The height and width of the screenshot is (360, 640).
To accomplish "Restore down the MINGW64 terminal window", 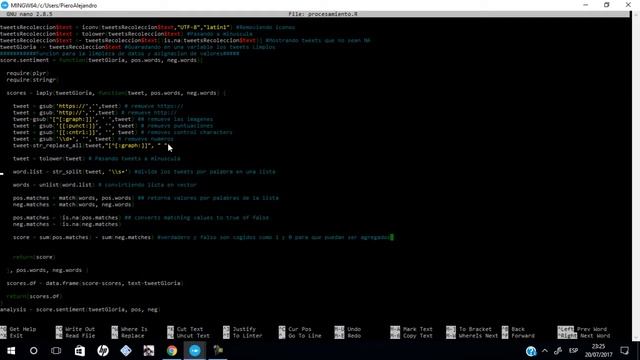I will click(x=607, y=5).
